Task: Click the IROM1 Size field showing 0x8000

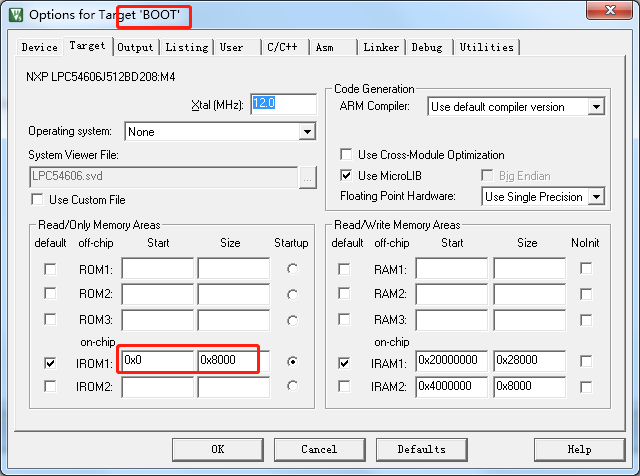Action: point(234,361)
